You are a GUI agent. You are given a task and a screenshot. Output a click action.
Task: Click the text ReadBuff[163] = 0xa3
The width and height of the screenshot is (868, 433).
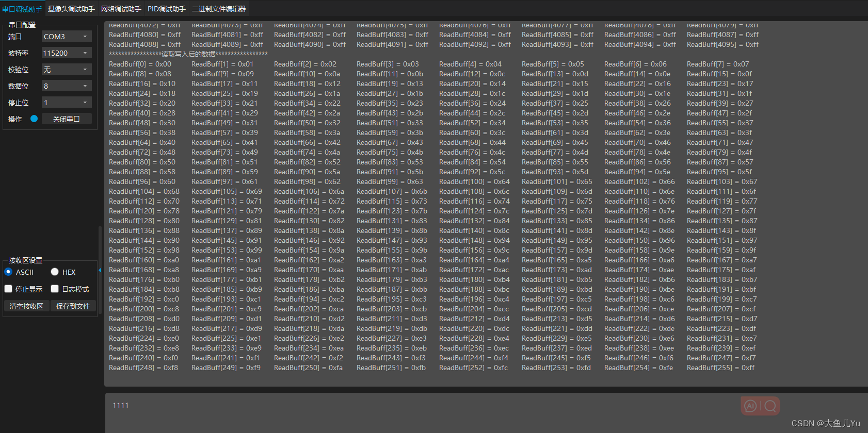coord(392,260)
